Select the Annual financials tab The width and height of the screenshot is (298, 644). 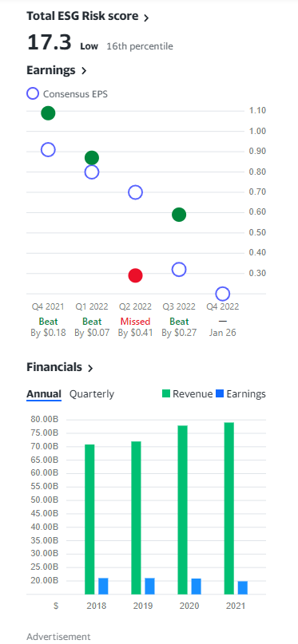coord(44,394)
